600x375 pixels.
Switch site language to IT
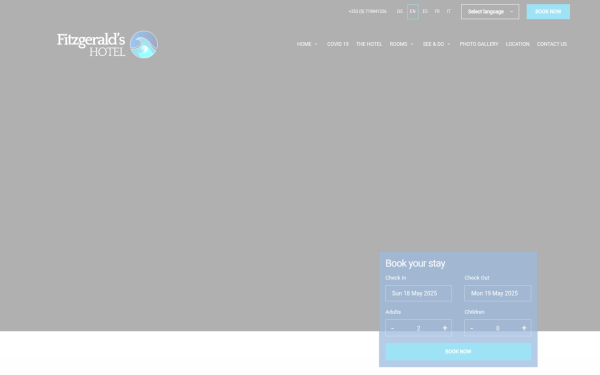point(448,11)
